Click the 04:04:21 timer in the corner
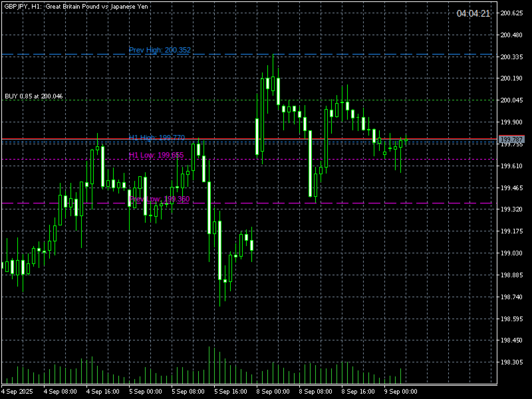The image size is (532, 399). [473, 13]
